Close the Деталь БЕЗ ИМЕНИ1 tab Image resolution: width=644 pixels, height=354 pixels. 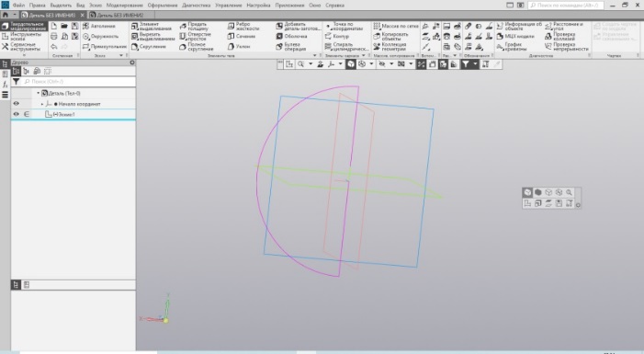pos(82,15)
